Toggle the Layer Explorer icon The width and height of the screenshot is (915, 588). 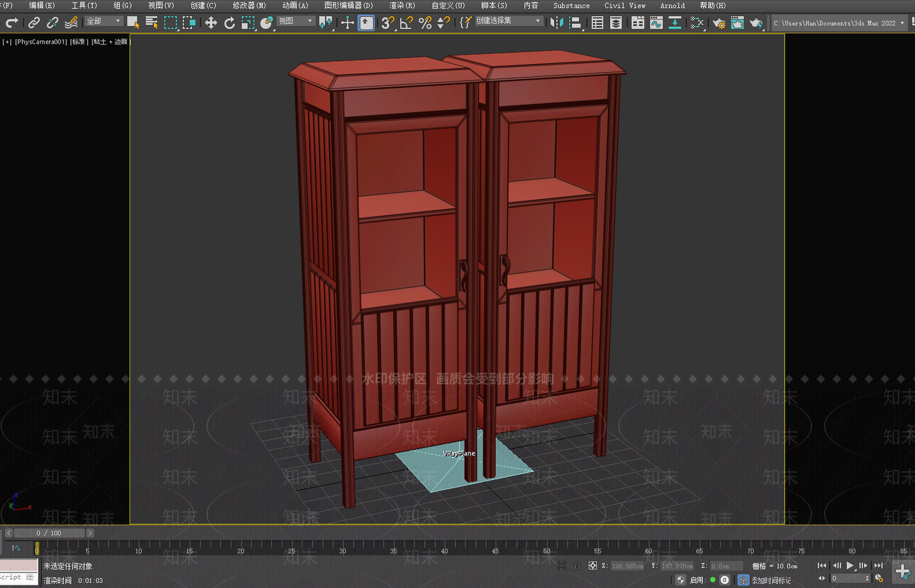(616, 23)
